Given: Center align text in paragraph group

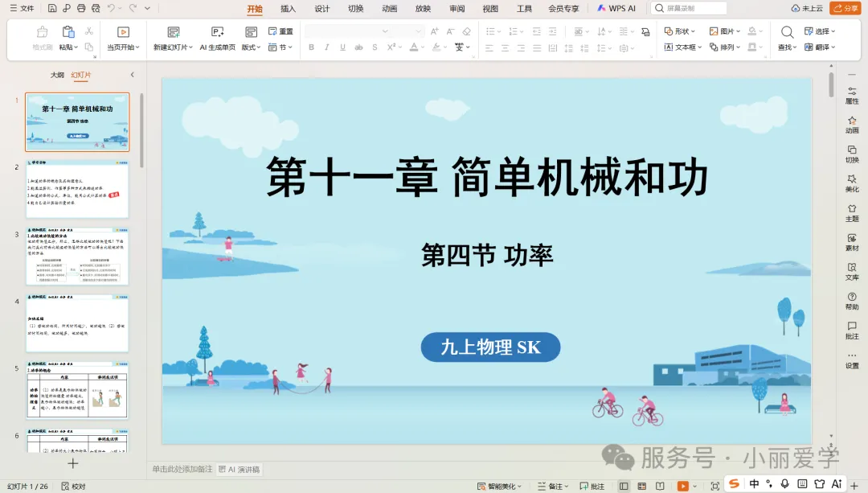Looking at the screenshot, I should click(x=505, y=47).
